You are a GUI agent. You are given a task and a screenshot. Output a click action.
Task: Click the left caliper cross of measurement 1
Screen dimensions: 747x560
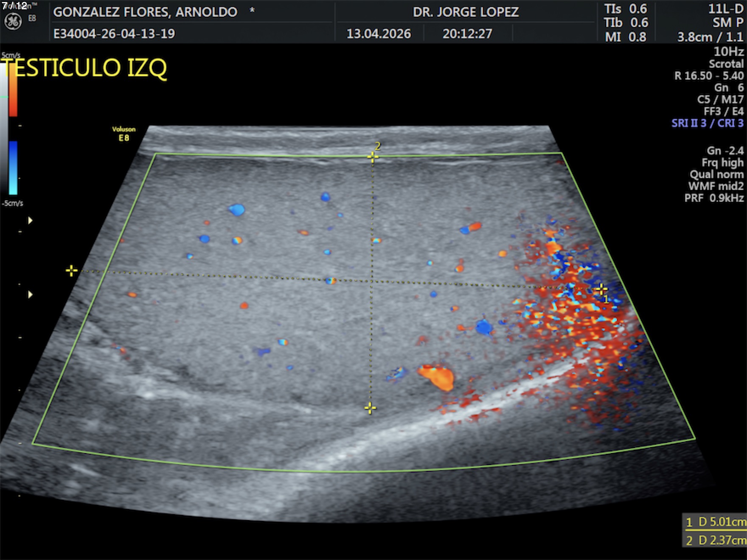click(x=72, y=271)
